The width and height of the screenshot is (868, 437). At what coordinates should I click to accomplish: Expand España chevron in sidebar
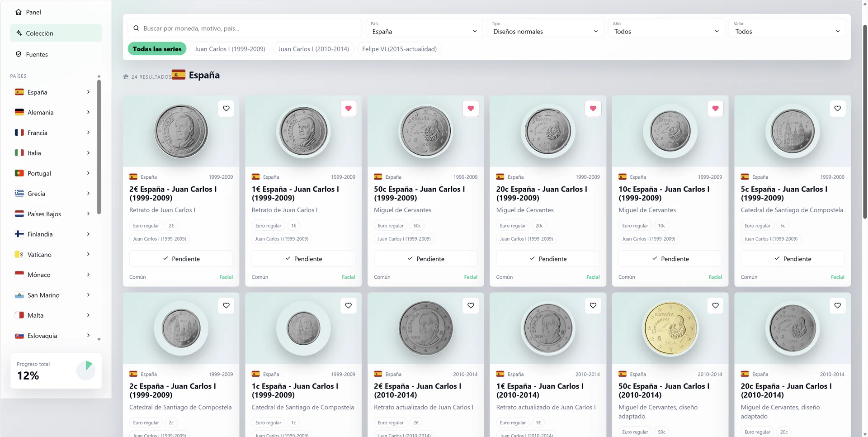88,92
